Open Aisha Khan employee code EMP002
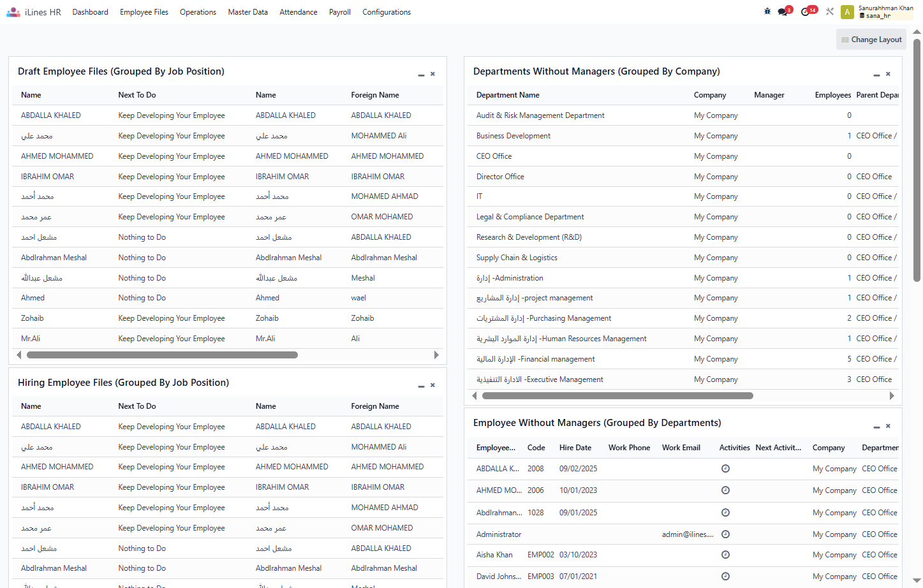Image resolution: width=923 pixels, height=588 pixels. (x=541, y=555)
